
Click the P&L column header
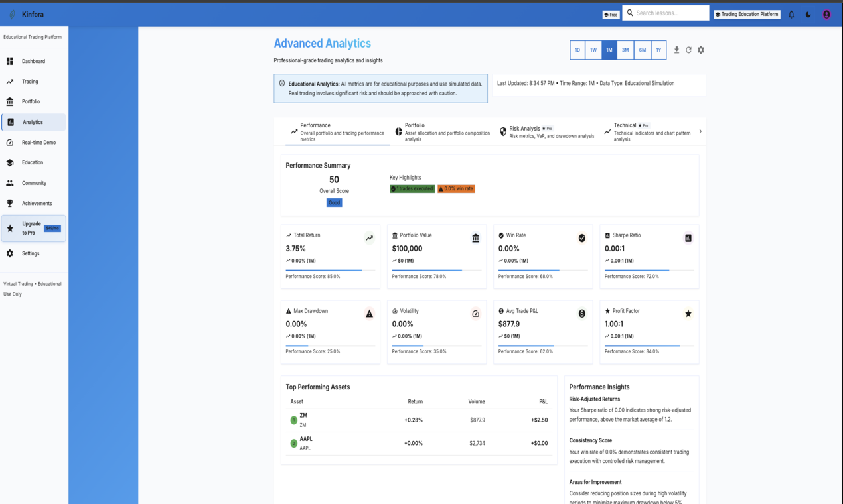(544, 401)
